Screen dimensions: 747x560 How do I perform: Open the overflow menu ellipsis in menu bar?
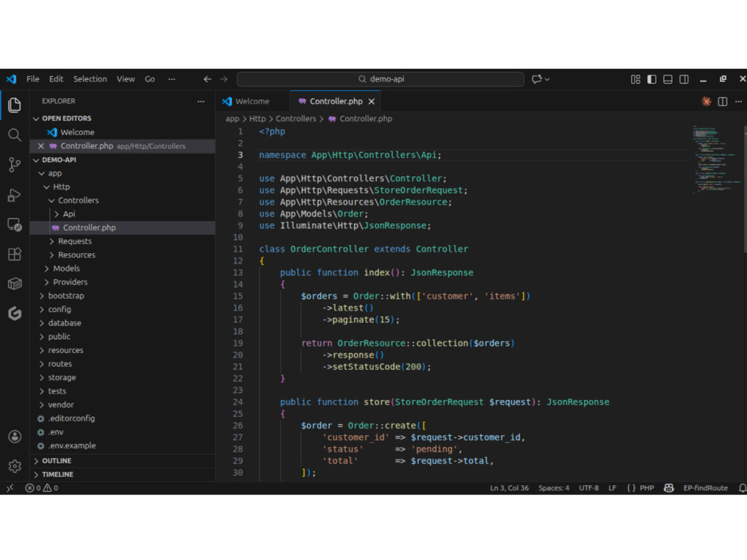coord(172,79)
